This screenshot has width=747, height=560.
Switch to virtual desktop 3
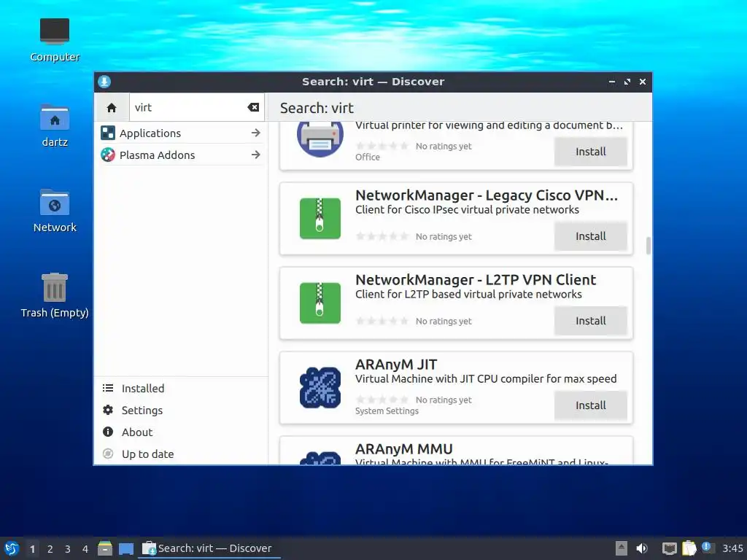68,549
